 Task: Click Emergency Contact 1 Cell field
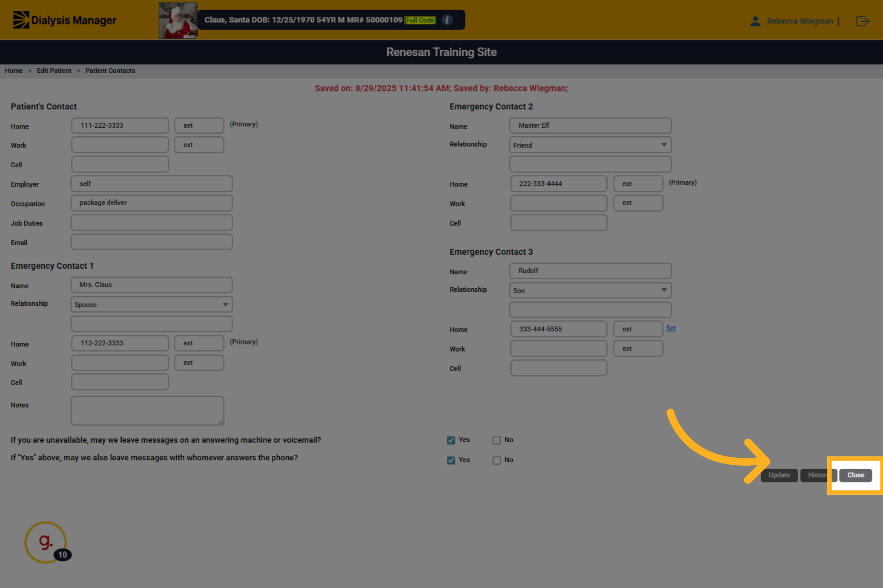[x=120, y=382]
